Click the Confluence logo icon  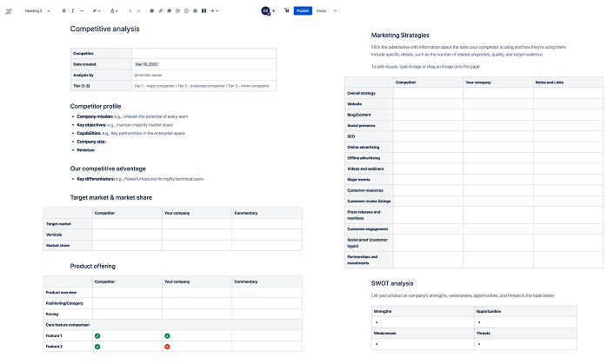point(8,10)
